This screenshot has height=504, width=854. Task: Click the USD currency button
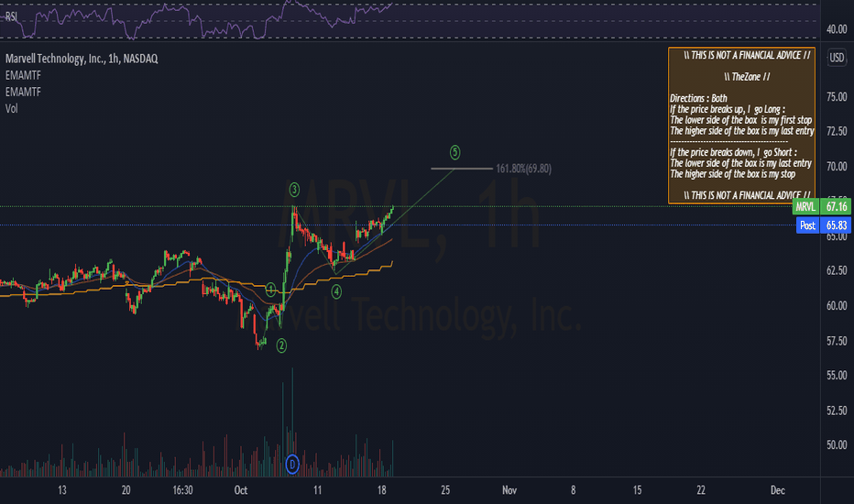[837, 57]
